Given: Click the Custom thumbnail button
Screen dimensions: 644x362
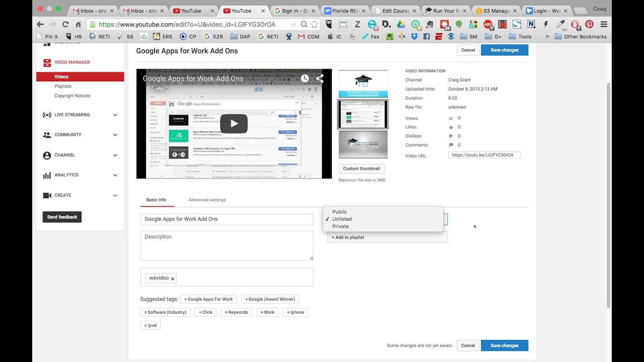Looking at the screenshot, I should point(361,169).
